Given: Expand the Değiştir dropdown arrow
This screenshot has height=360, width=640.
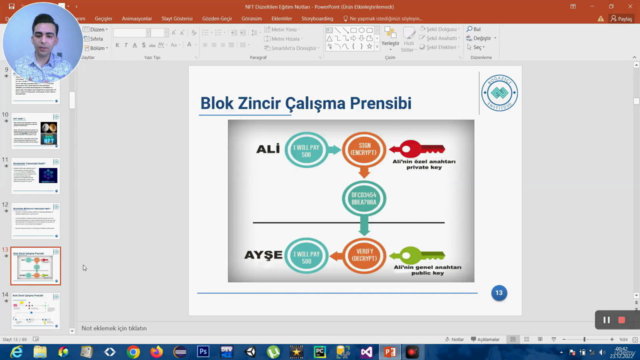Looking at the screenshot, I should (x=495, y=38).
